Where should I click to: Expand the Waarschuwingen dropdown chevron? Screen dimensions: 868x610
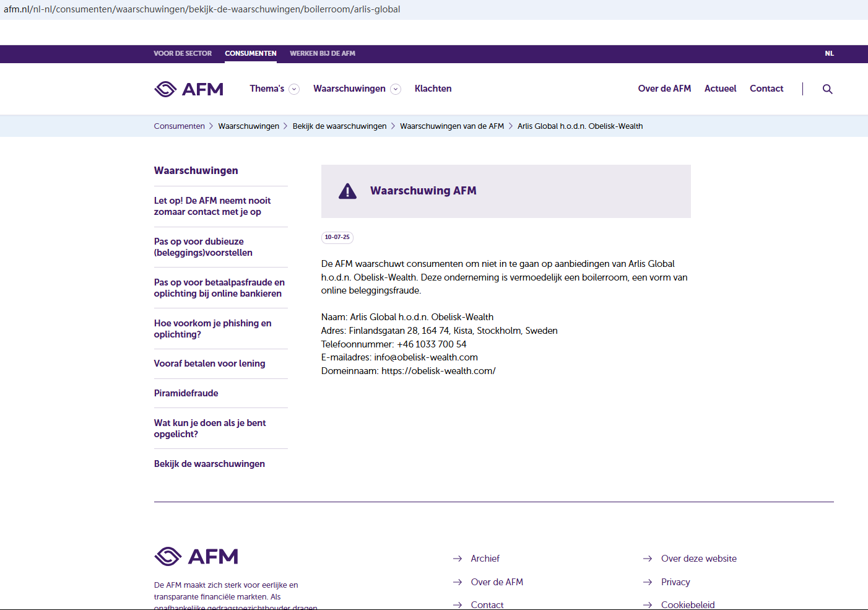click(x=396, y=89)
